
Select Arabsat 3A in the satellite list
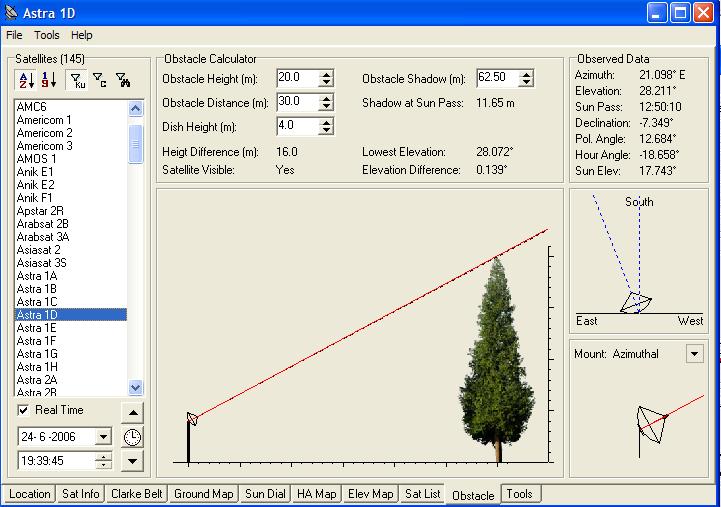(71, 237)
